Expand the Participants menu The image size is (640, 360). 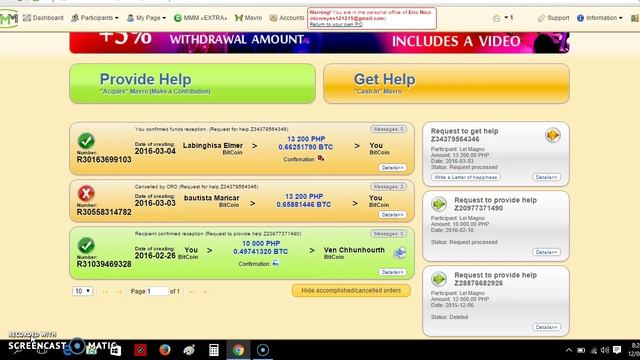[94, 18]
